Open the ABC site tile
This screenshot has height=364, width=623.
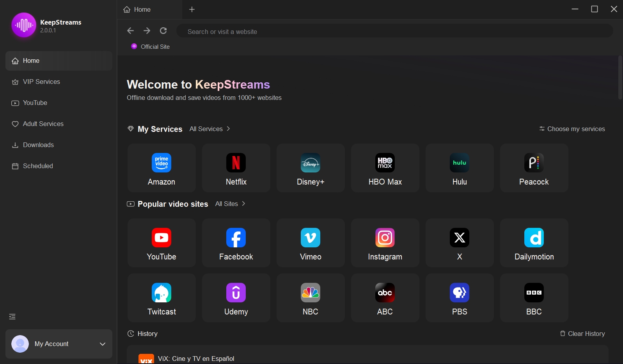(385, 298)
